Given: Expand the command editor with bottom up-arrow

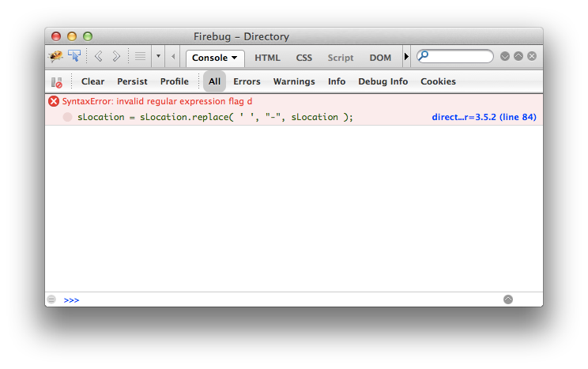Looking at the screenshot, I should [508, 299].
